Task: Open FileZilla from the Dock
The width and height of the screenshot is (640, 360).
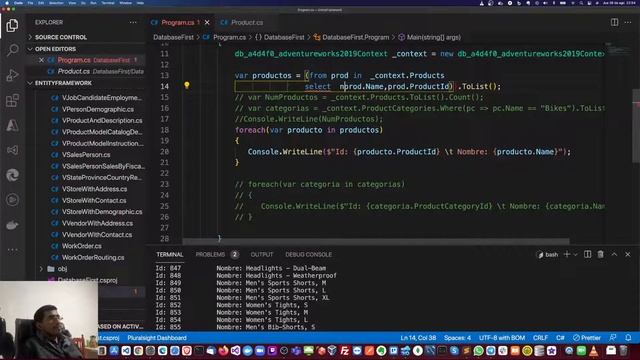Action: coord(345,351)
